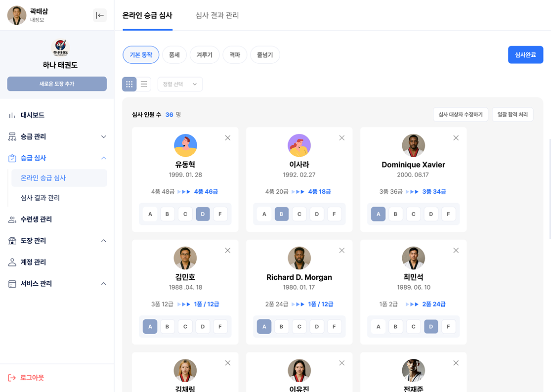This screenshot has width=551, height=392.
Task: Click the 도장 관리 building icon
Action: point(12,240)
